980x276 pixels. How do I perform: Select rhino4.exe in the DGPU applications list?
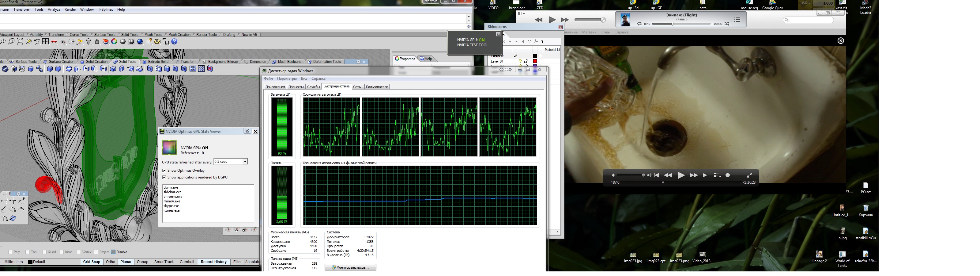click(x=172, y=201)
